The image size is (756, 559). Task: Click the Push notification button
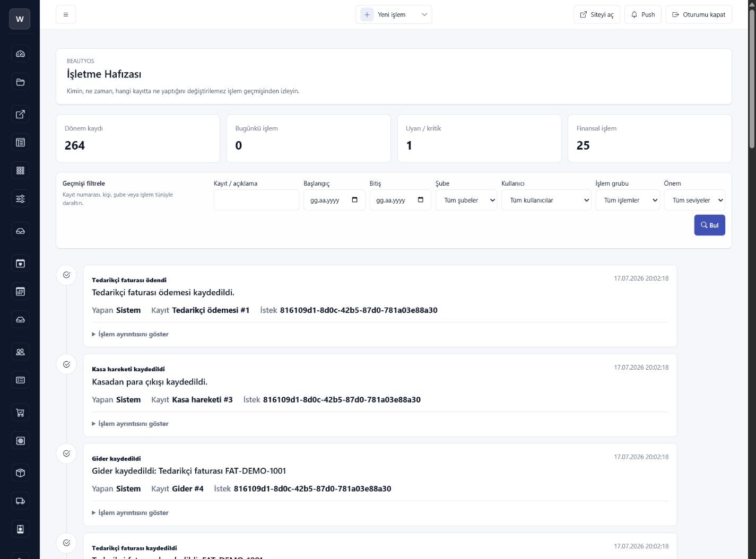tap(643, 14)
